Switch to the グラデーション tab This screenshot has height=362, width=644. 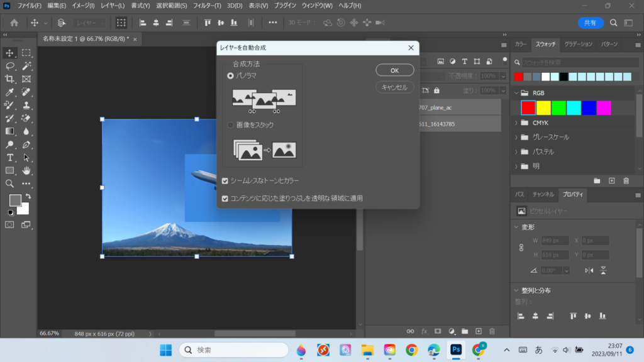coord(579,44)
